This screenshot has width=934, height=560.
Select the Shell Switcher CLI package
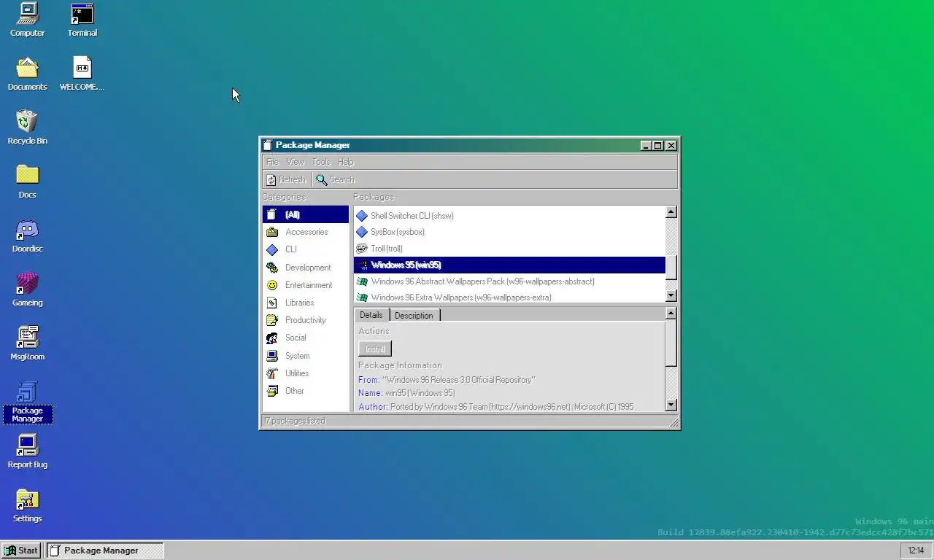click(509, 216)
